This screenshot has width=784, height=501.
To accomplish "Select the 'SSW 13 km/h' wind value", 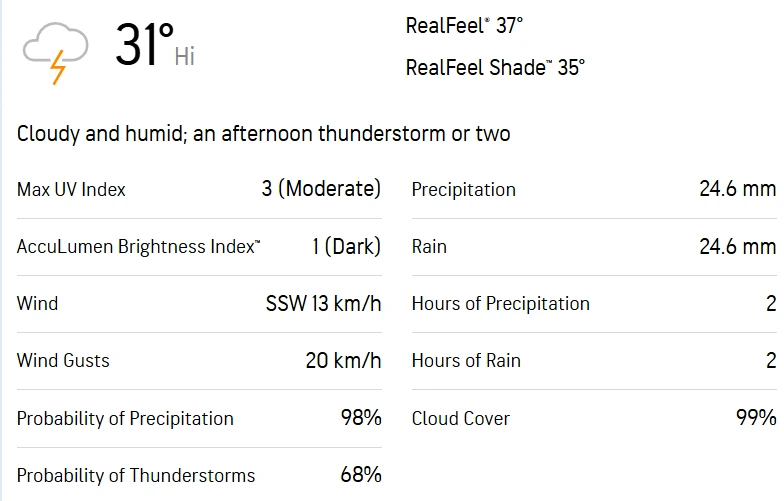I will [323, 303].
